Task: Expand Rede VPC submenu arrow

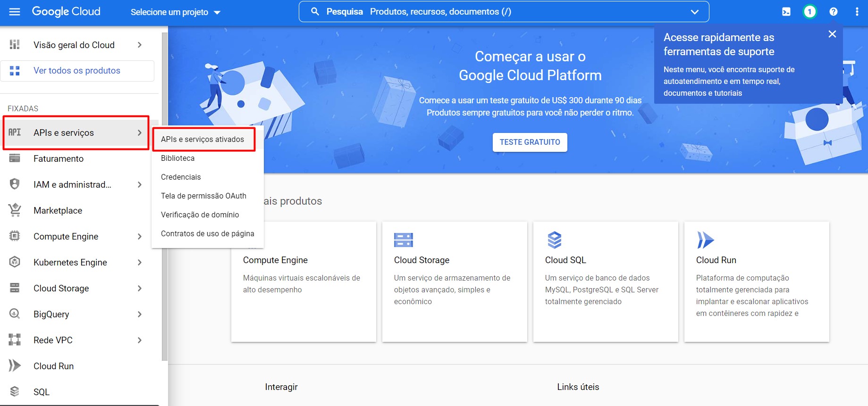Action: [139, 340]
